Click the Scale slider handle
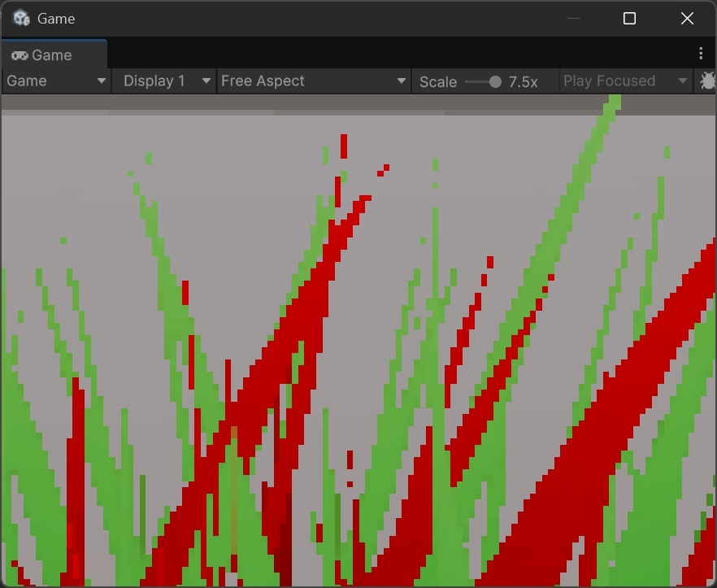This screenshot has height=588, width=717. click(495, 82)
